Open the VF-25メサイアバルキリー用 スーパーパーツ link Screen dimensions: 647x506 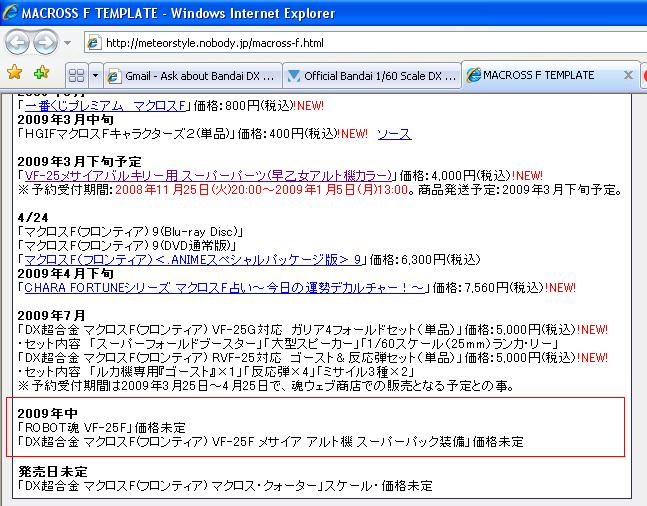tap(208, 176)
